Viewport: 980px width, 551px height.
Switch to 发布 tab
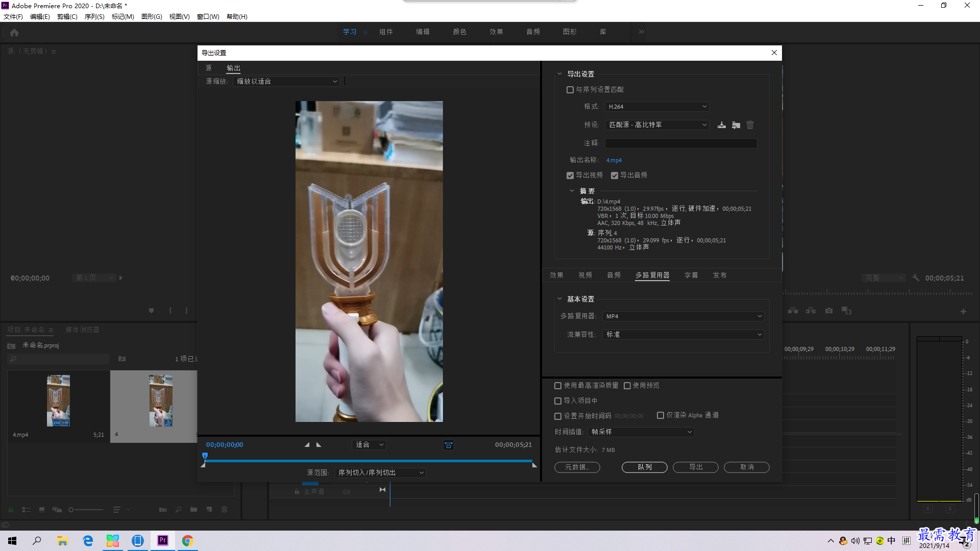point(720,275)
